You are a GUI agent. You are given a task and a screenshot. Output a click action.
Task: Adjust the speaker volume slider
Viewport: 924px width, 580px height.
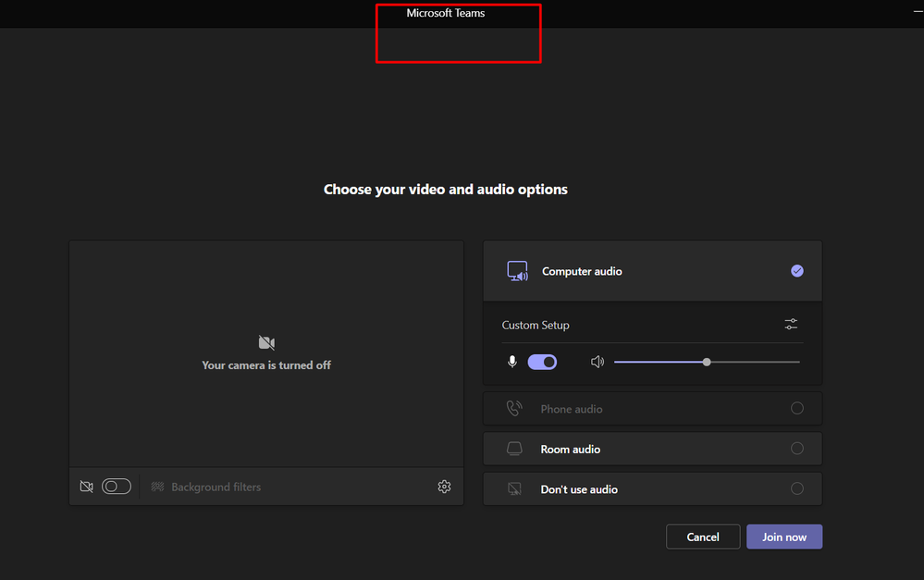tap(707, 362)
